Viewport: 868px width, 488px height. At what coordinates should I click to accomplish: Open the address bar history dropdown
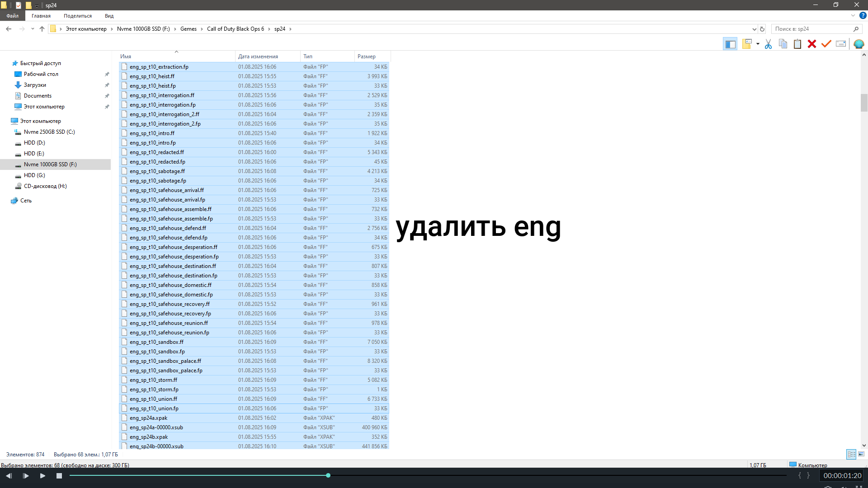pyautogui.click(x=754, y=28)
